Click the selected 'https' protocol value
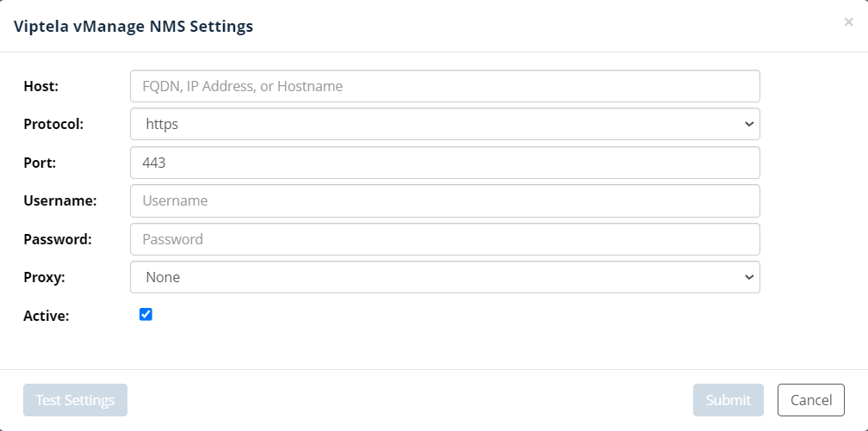 click(x=162, y=124)
